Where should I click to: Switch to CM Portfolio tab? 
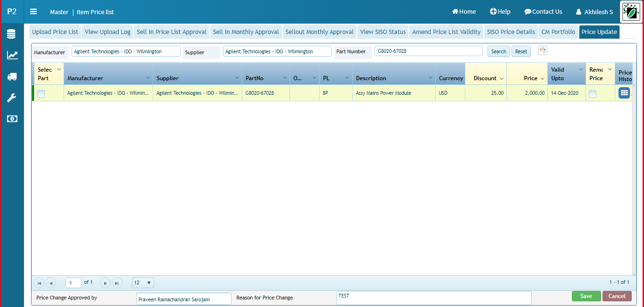558,32
